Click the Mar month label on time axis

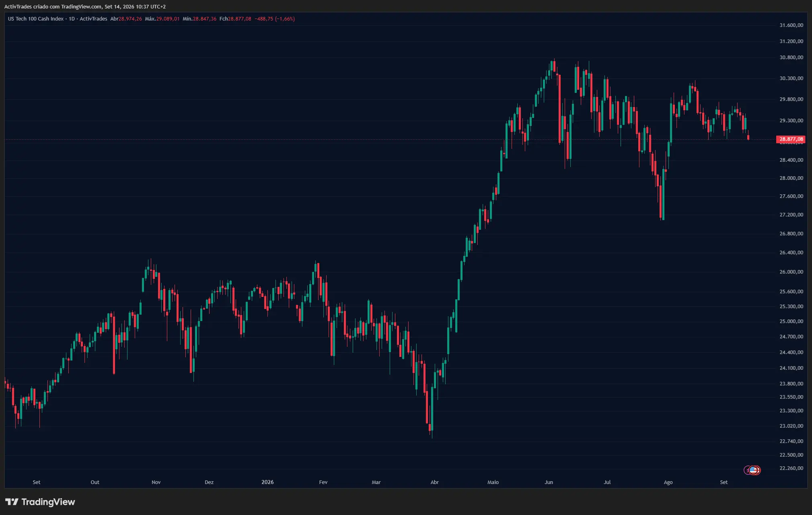coord(376,482)
